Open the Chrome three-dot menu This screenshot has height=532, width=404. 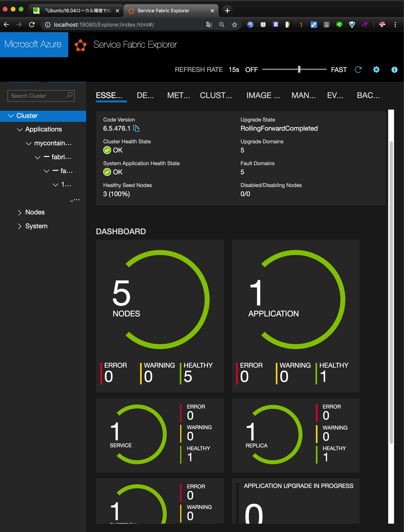(395, 25)
